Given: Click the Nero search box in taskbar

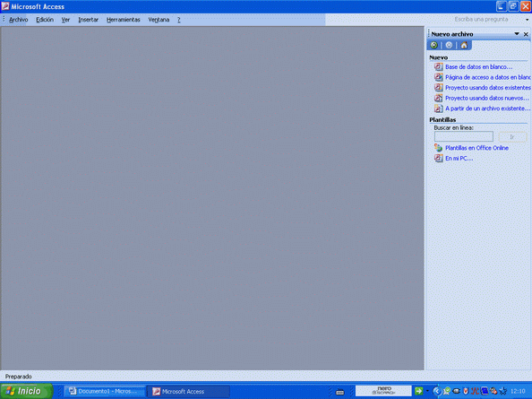Looking at the screenshot, I should point(383,391).
